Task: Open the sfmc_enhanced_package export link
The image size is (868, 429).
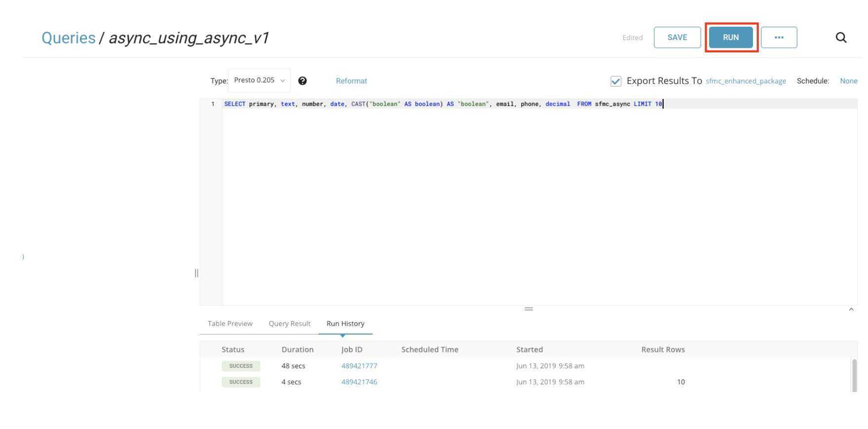Action: (x=746, y=81)
